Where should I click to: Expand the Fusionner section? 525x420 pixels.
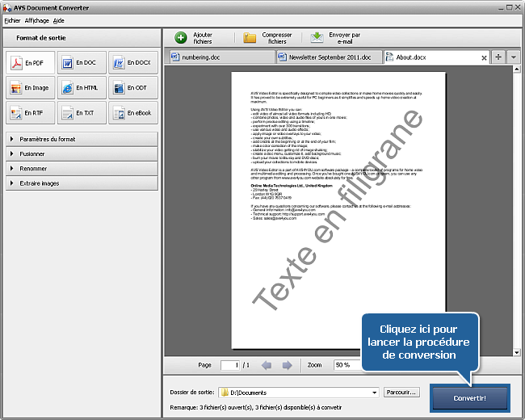pos(82,153)
